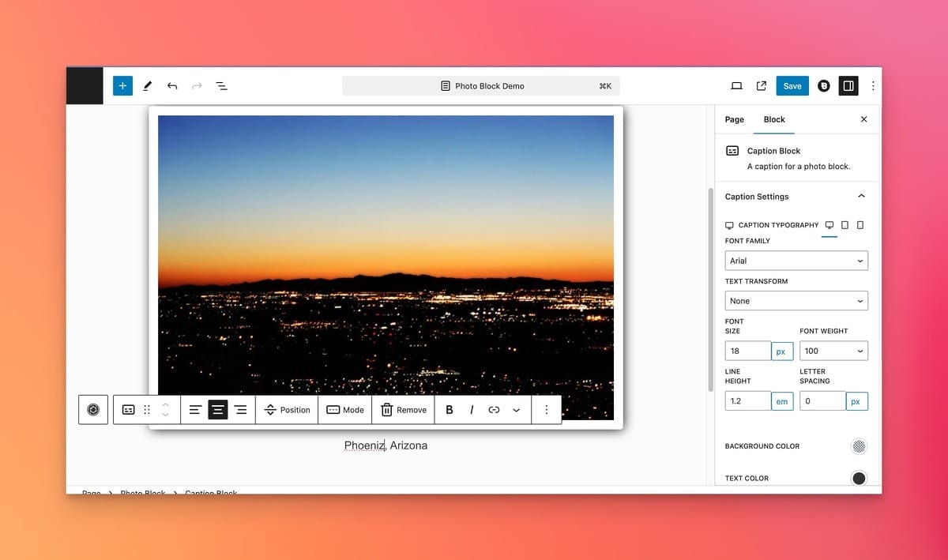Collapse the Caption Settings section
This screenshot has width=948, height=560.
coord(861,197)
